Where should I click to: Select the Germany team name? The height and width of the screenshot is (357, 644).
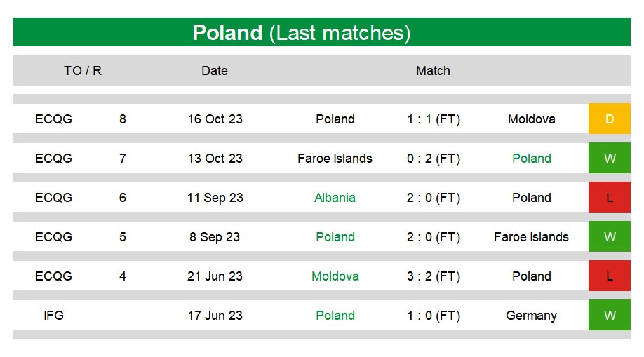point(531,316)
